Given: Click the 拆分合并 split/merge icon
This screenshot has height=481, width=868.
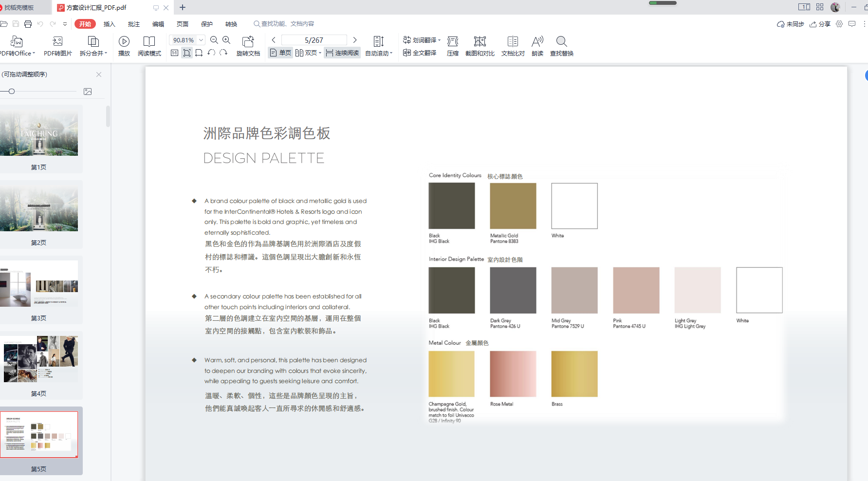Looking at the screenshot, I should 92,41.
